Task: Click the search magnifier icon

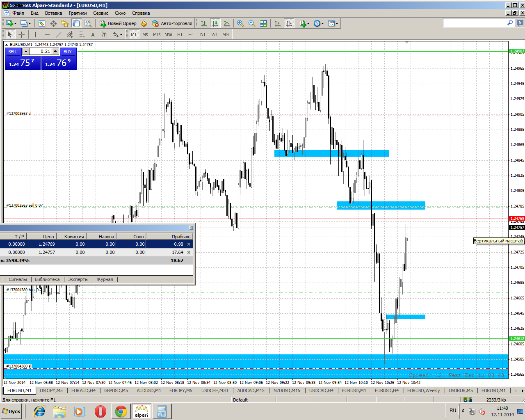Action: coord(510,23)
